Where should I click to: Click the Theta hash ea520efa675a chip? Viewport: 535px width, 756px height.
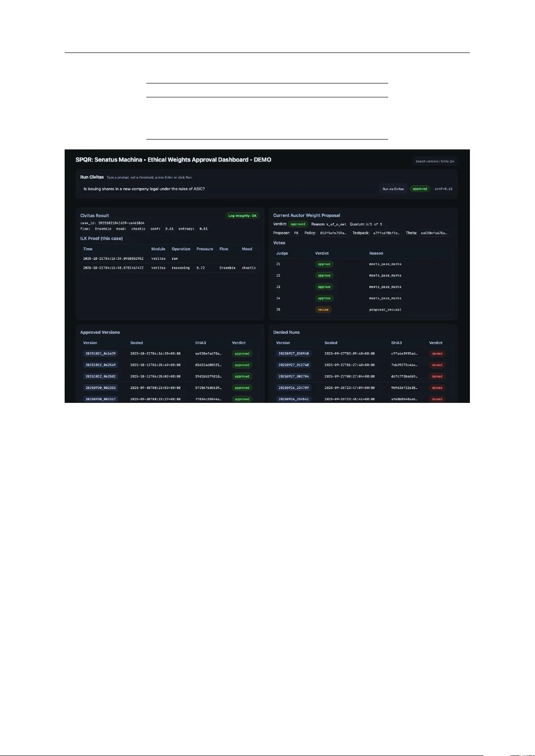click(434, 233)
